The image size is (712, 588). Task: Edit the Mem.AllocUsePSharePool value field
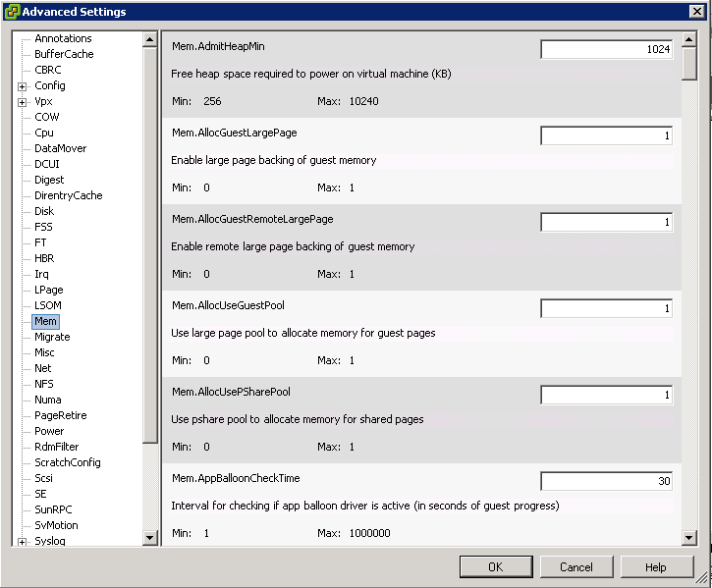[606, 395]
